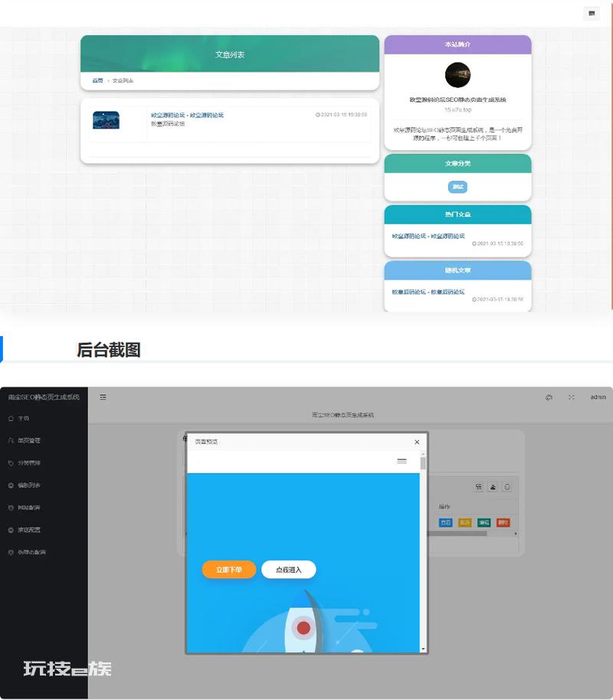This screenshot has height=700, width=613.
Task: Click the 文章列表 green banner heading
Action: point(230,54)
